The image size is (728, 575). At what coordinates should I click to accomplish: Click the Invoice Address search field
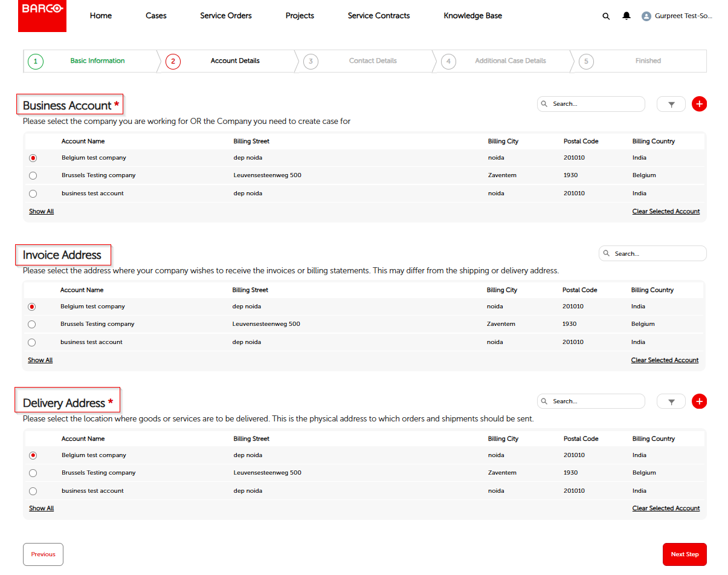pos(652,253)
